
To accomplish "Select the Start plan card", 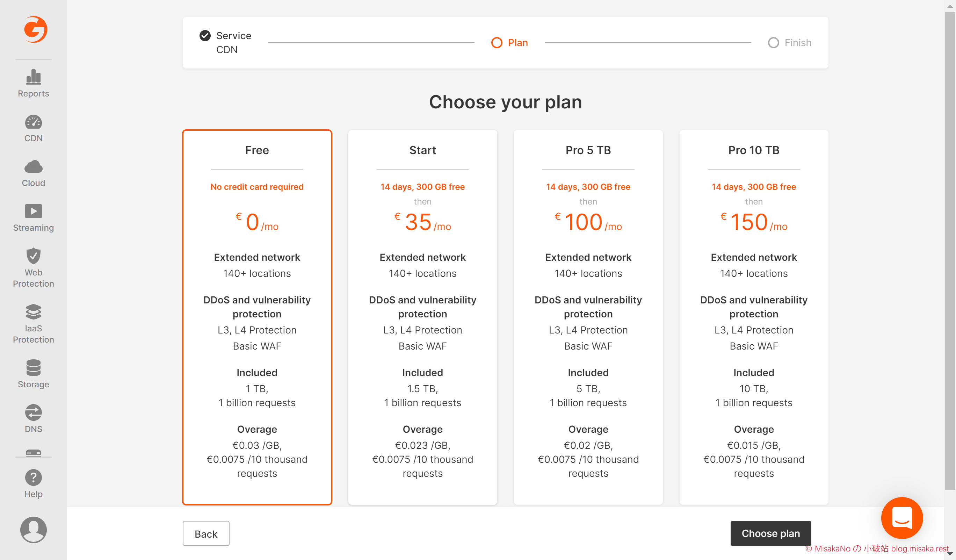I will coord(422,317).
